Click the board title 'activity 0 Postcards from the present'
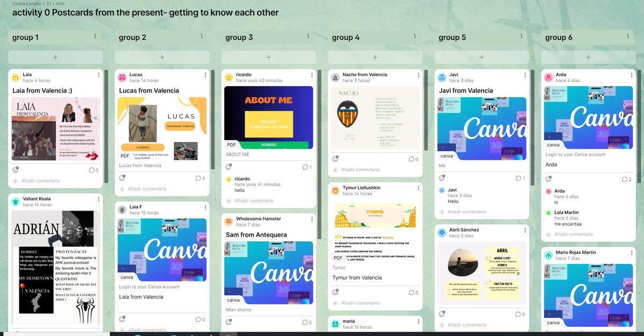 pyautogui.click(x=145, y=12)
